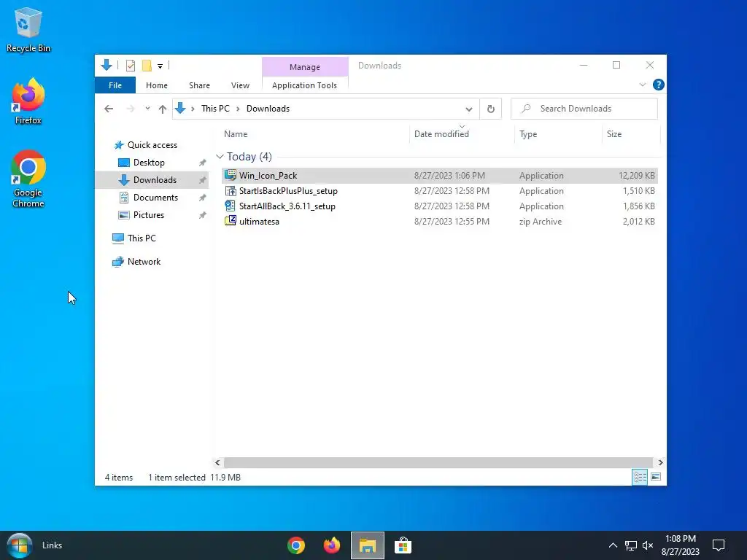Sort files by Size column
Image resolution: width=747 pixels, height=560 pixels.
631,134
